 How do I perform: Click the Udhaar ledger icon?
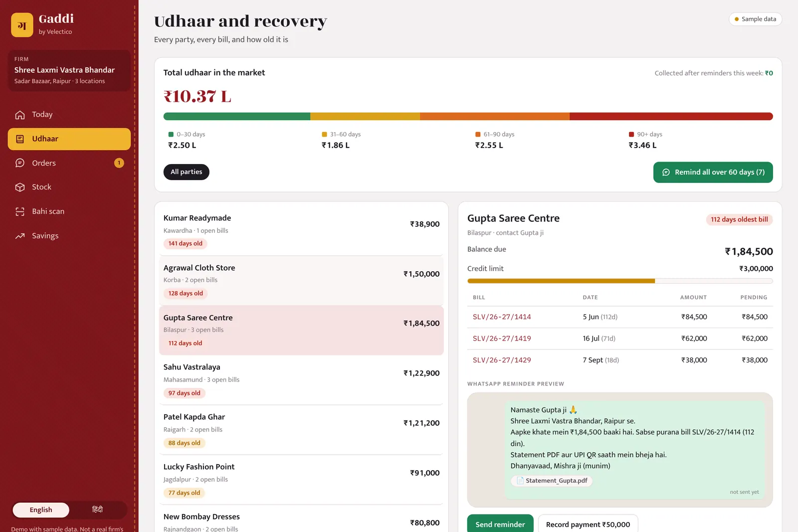click(20, 139)
